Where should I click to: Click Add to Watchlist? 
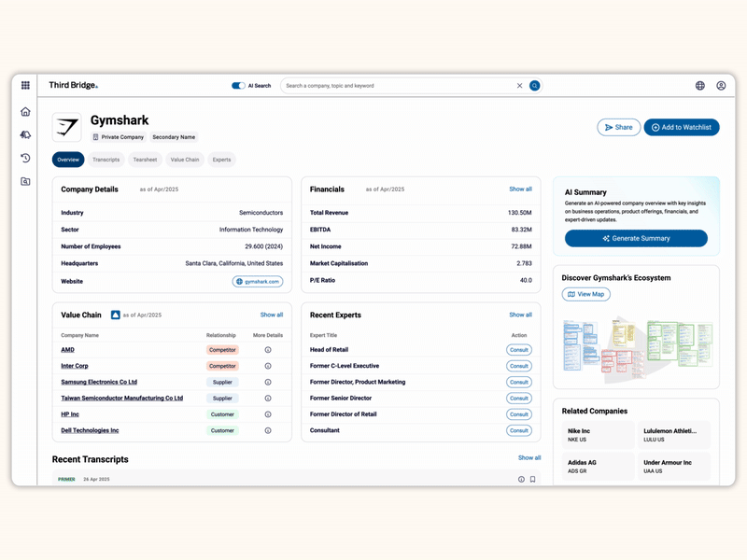(682, 127)
